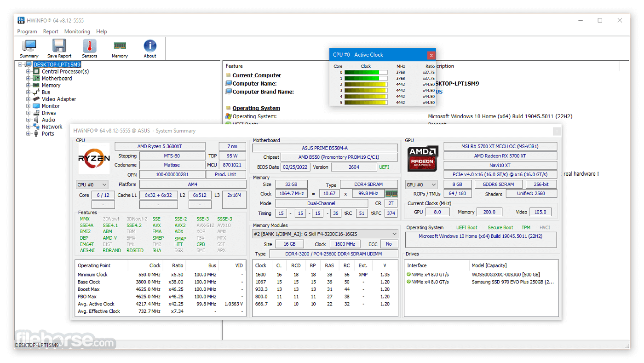
Task: Expand the Ports tree node
Action: [x=29, y=133]
